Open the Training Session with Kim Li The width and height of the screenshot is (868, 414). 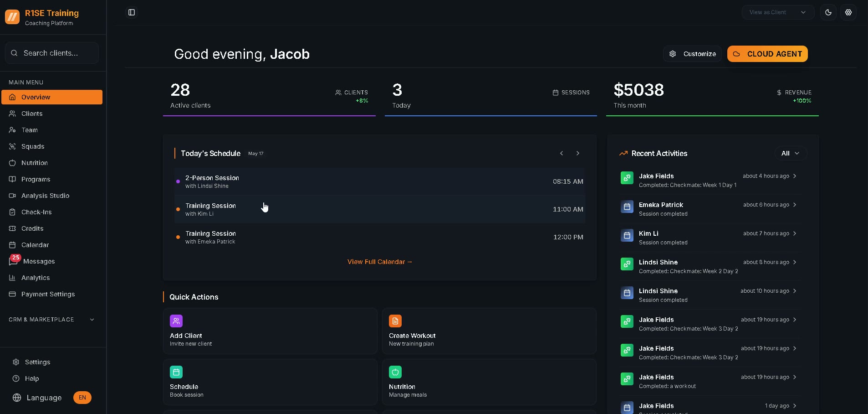pos(380,209)
